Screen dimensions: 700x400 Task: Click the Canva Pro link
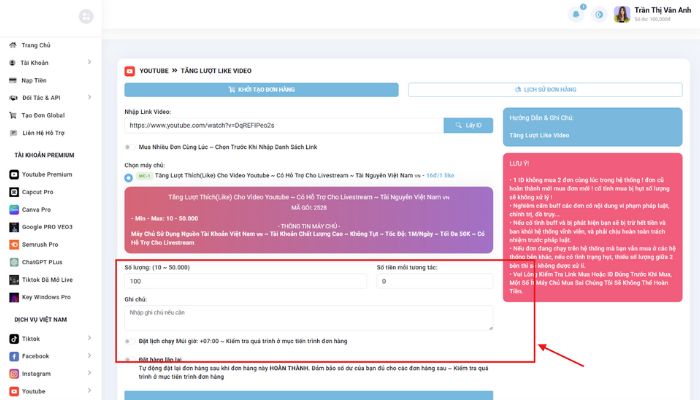coord(36,209)
